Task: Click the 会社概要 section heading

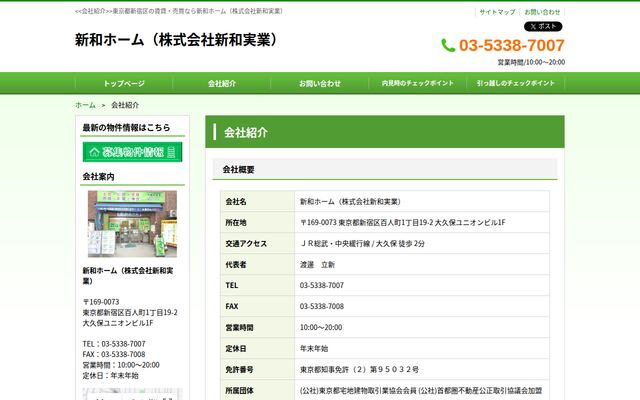Action: point(238,169)
